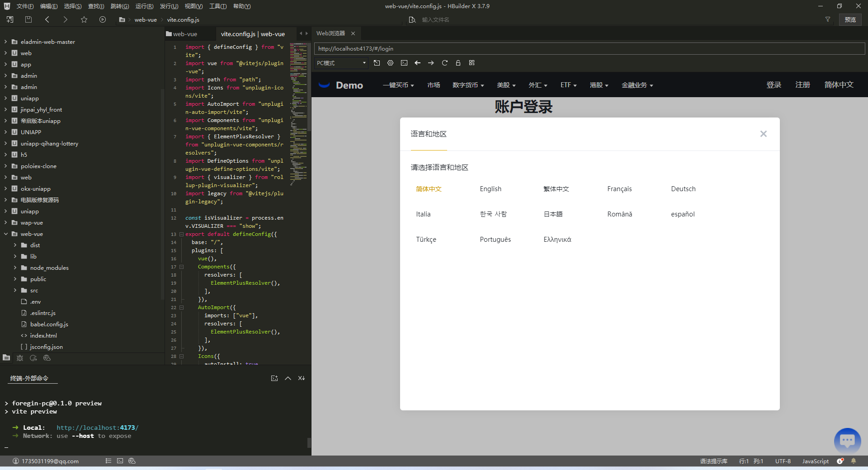Open the PC模式 device mode dropdown
The height and width of the screenshot is (470, 868).
coord(341,63)
